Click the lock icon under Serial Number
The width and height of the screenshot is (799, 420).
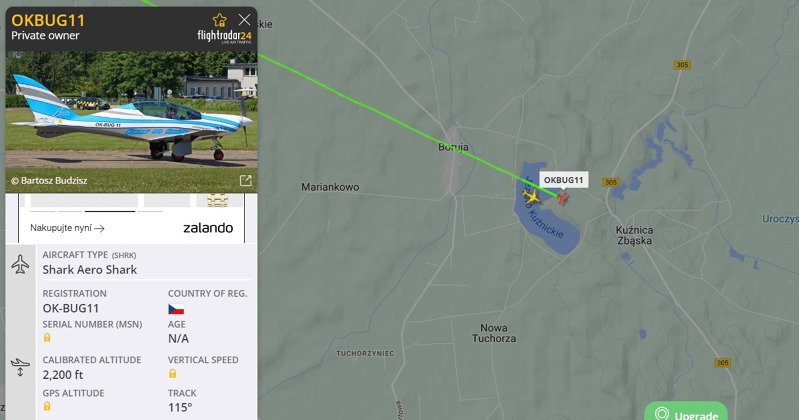47,337
